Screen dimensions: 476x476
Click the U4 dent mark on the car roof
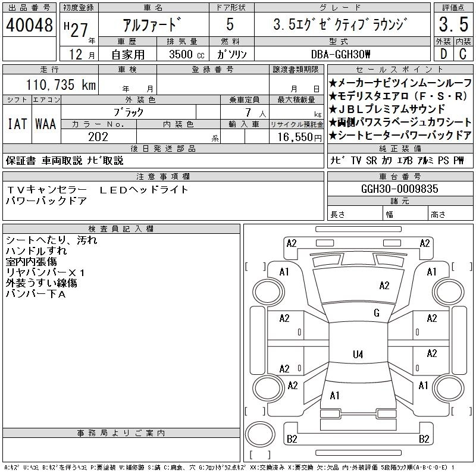click(x=358, y=355)
